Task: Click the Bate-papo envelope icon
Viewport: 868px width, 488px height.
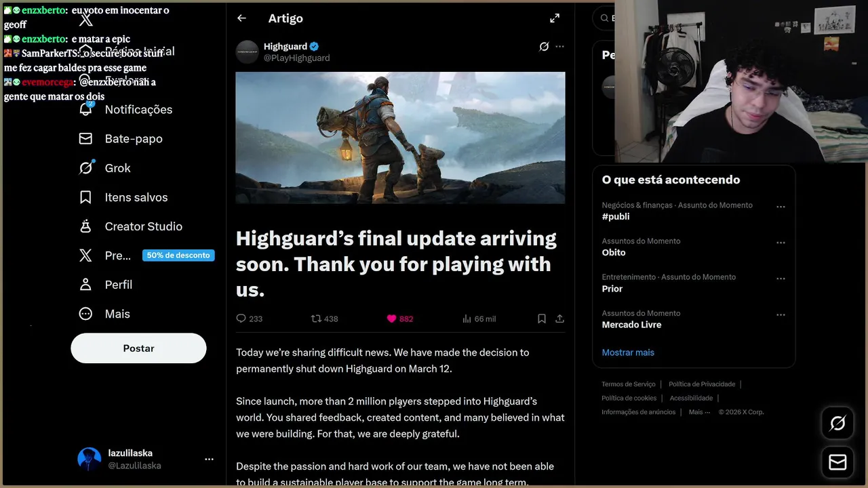Action: pyautogui.click(x=85, y=138)
